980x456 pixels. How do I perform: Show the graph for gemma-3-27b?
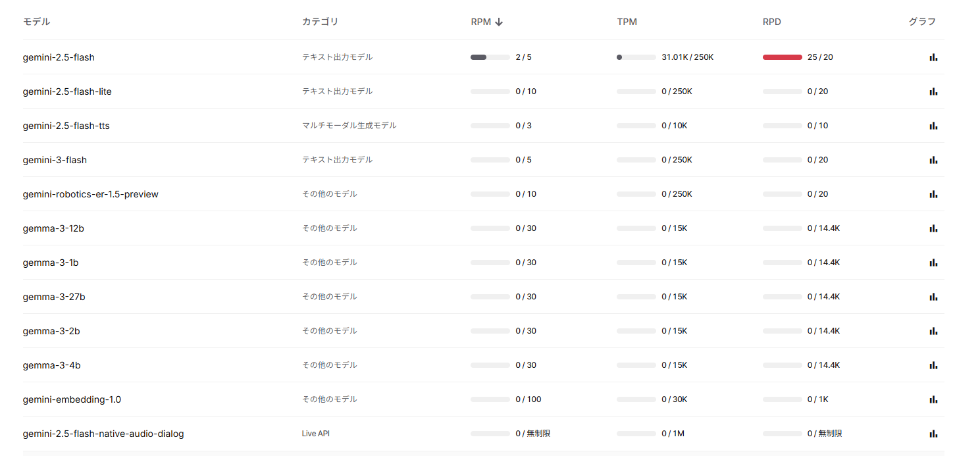[x=933, y=297]
